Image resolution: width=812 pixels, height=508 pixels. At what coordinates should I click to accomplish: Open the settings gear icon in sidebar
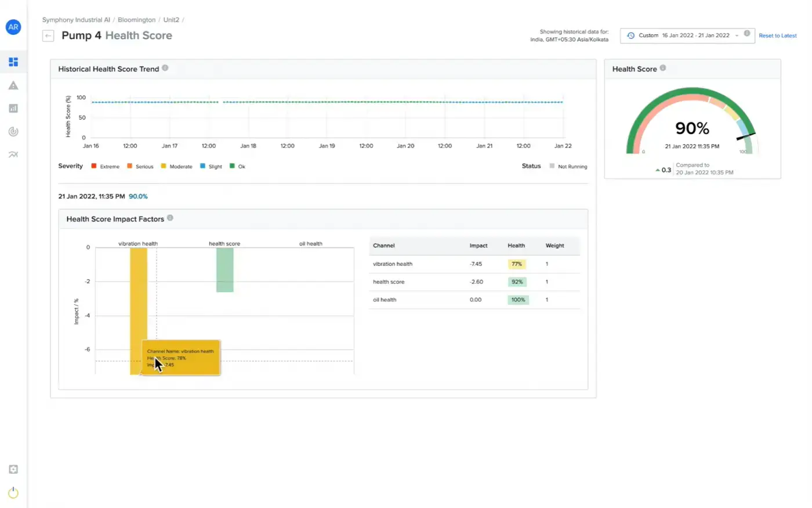[x=13, y=469]
